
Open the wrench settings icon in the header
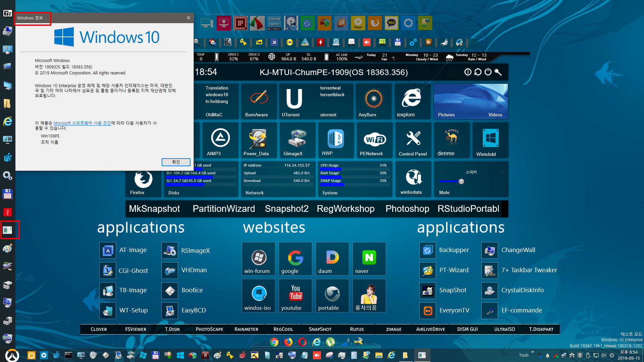tap(498, 72)
